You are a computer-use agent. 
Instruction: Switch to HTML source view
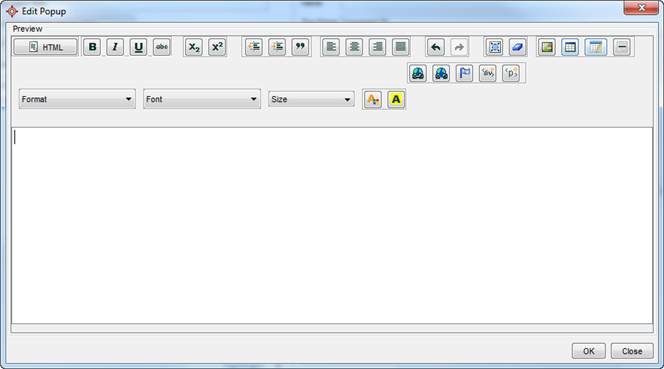point(46,47)
